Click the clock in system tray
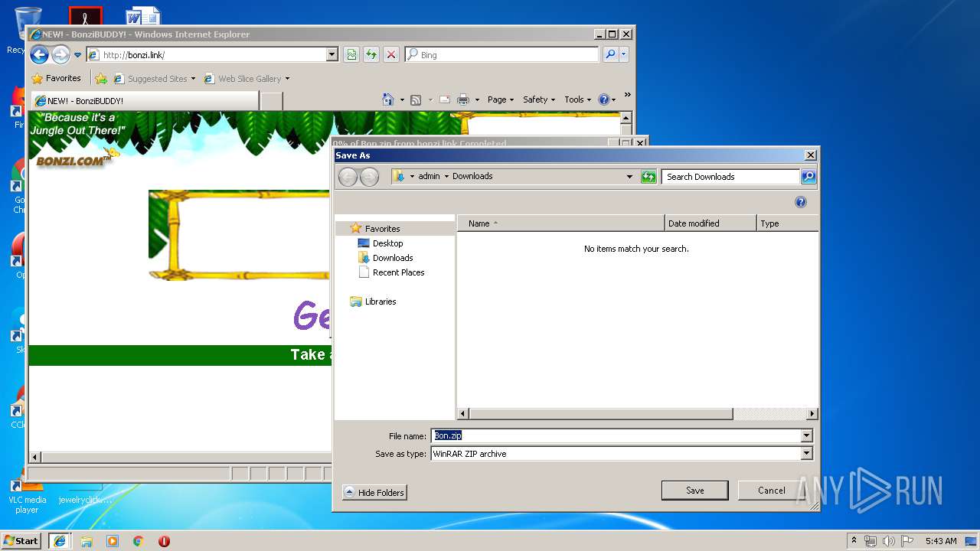Image resolution: width=980 pixels, height=551 pixels. [941, 541]
